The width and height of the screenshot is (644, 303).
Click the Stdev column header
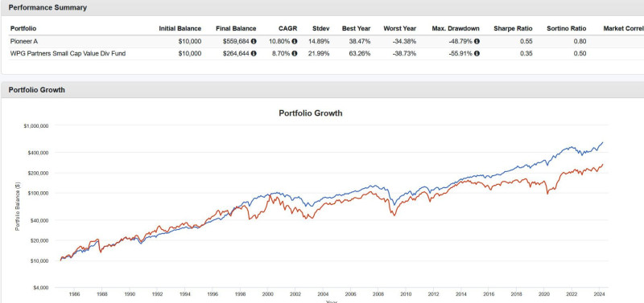tap(320, 29)
